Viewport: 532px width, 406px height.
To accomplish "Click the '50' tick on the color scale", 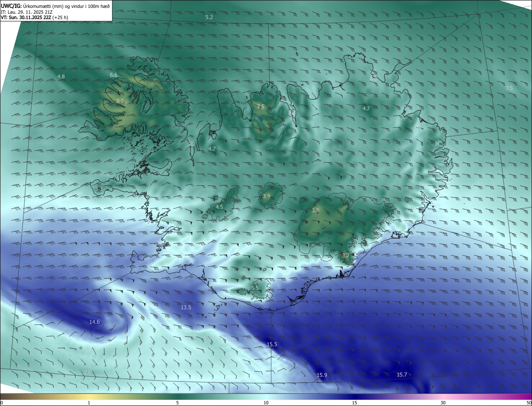I will (x=529, y=403).
